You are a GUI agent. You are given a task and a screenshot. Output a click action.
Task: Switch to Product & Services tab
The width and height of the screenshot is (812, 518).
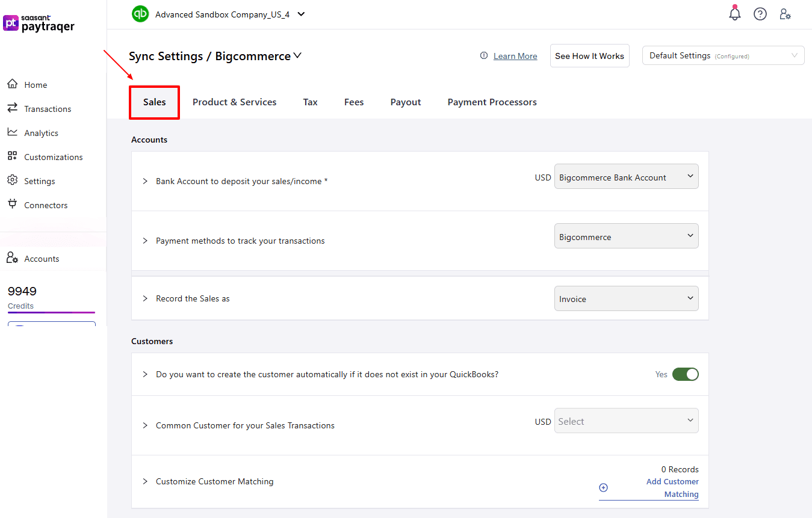tap(235, 102)
